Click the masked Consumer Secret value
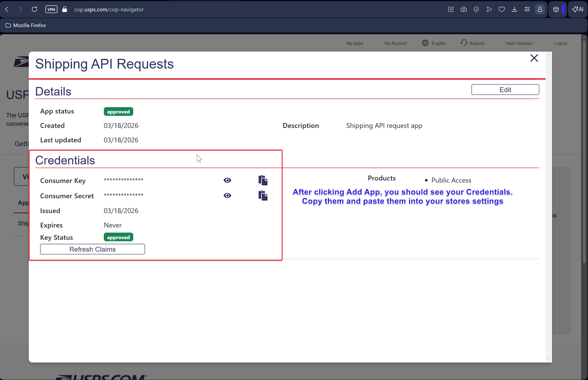Image resolution: width=588 pixels, height=380 pixels. pos(124,195)
